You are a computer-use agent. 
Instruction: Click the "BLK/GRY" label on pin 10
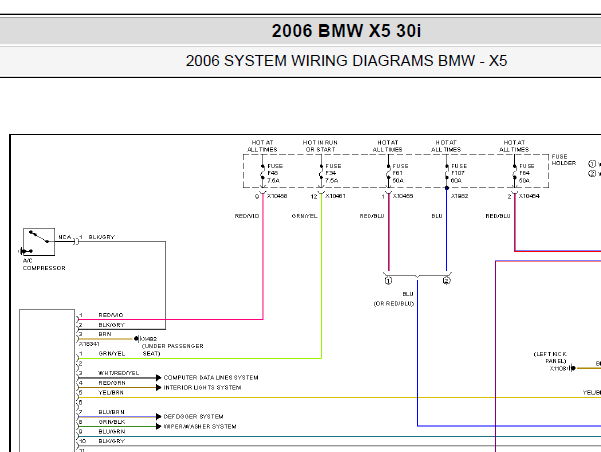click(112, 441)
